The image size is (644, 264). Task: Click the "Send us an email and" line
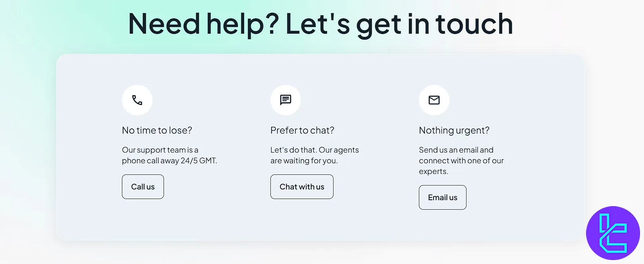[456, 150]
